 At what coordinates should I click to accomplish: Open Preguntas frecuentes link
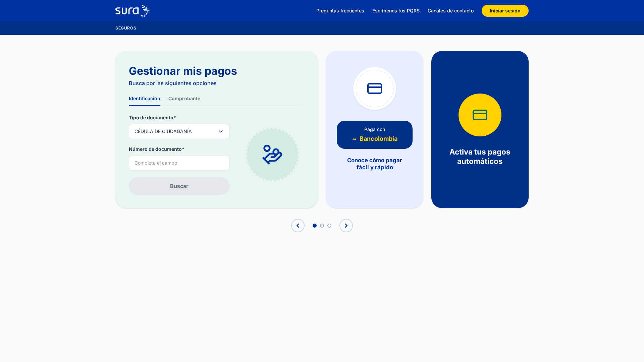point(340,11)
